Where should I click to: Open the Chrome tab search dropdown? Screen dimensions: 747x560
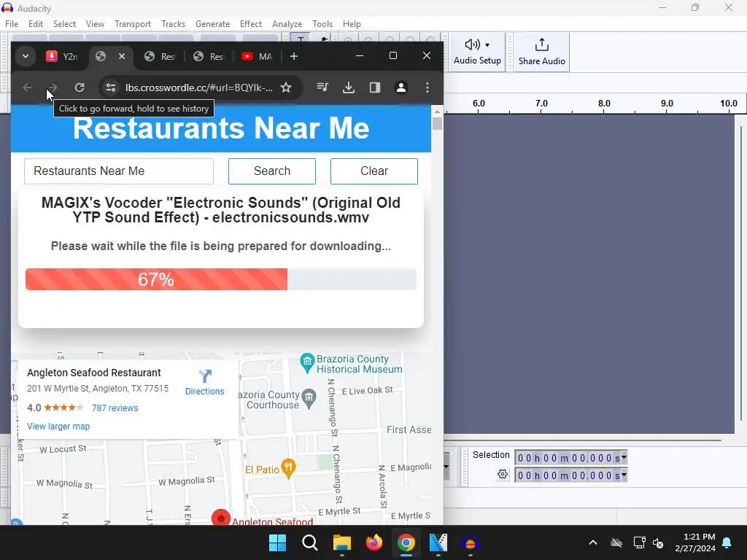point(26,56)
